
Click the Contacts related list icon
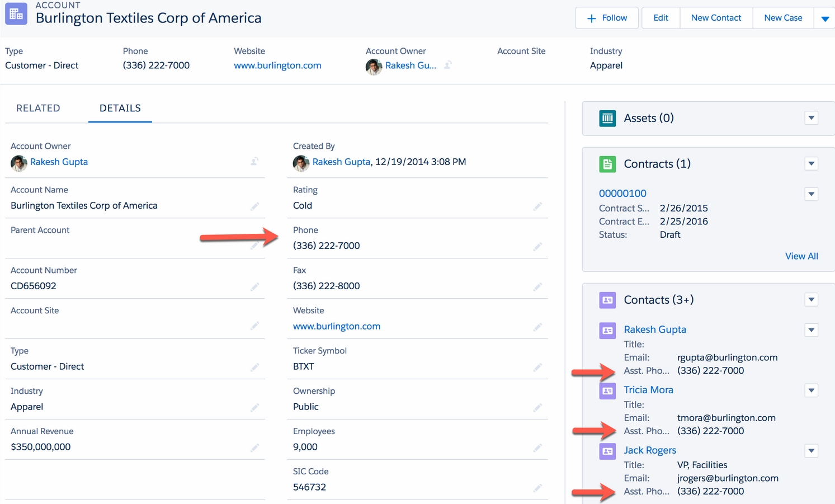607,300
